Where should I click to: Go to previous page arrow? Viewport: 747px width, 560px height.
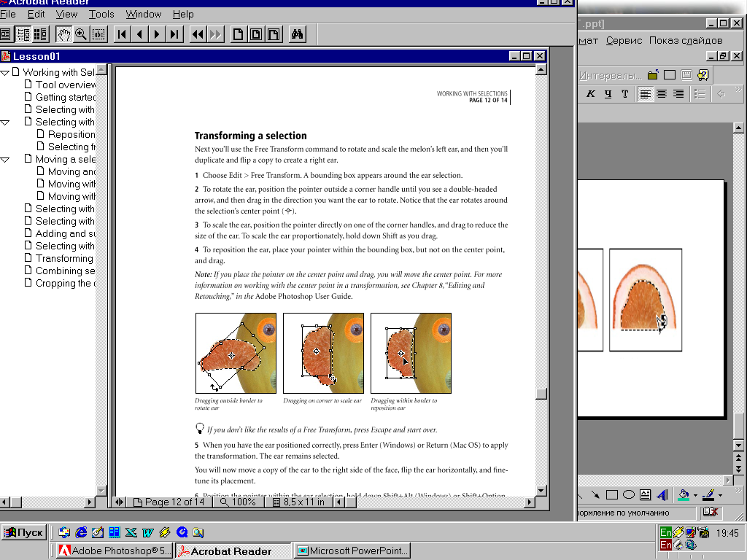coord(139,34)
